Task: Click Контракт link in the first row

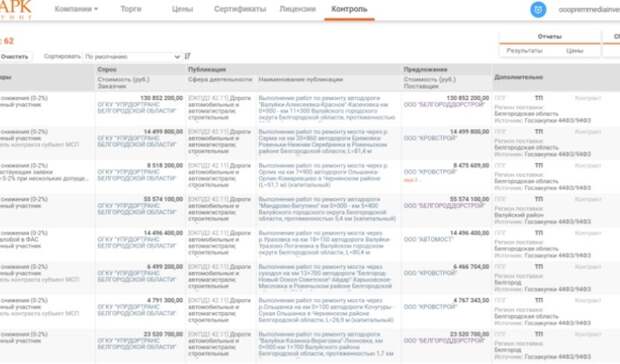Action: click(x=588, y=98)
